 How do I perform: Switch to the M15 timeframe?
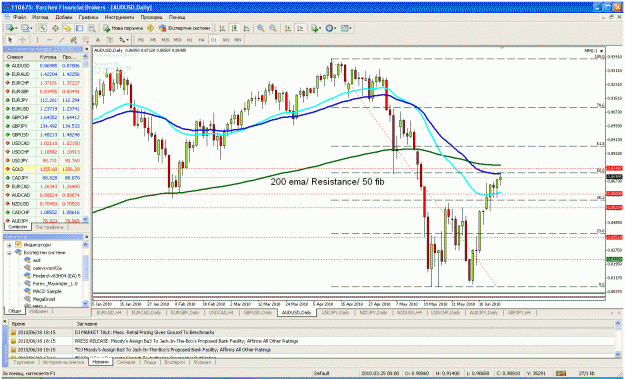(165, 40)
